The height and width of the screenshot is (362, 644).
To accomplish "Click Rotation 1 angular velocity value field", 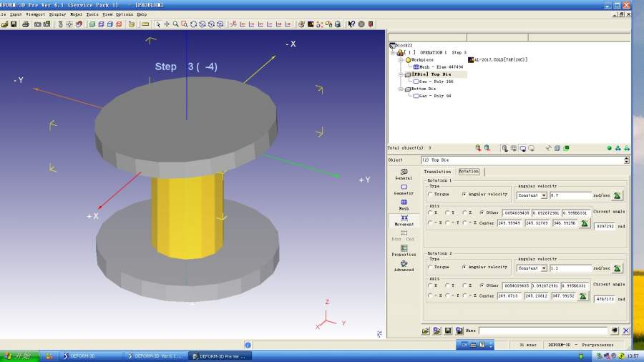I will 570,195.
